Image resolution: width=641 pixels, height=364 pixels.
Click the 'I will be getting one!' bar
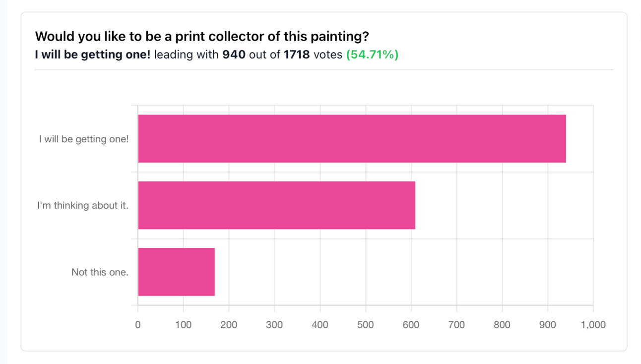pos(352,139)
